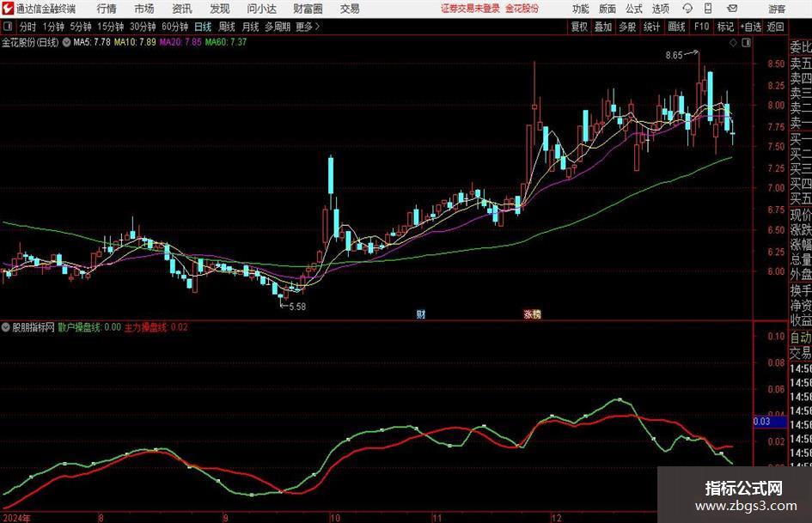Click the 标记 mark button

(x=725, y=27)
